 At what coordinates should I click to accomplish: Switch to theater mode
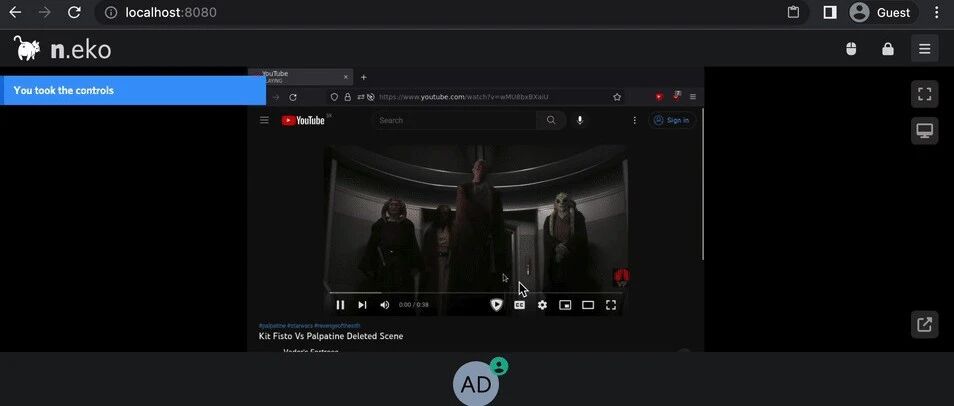coord(588,305)
